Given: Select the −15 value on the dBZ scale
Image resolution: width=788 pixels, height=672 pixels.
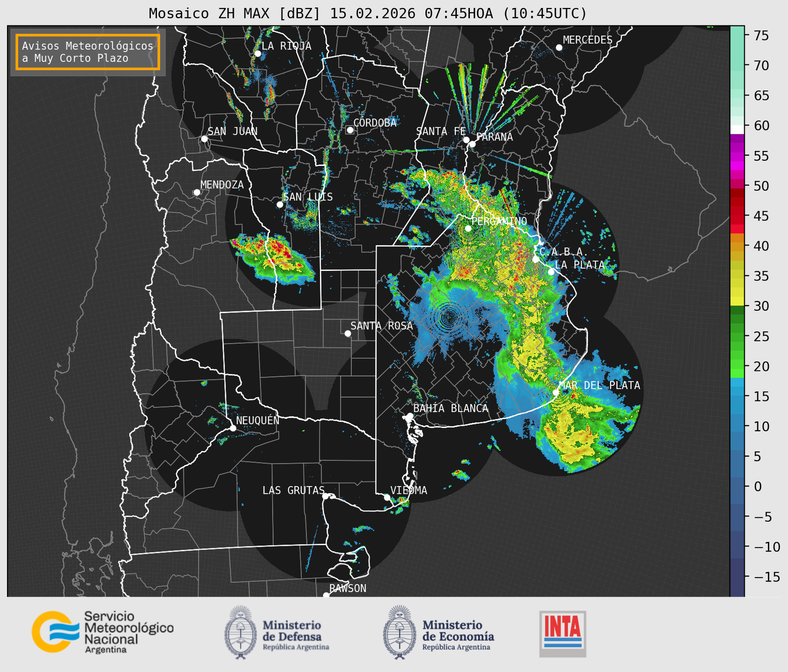Looking at the screenshot, I should pyautogui.click(x=766, y=577).
